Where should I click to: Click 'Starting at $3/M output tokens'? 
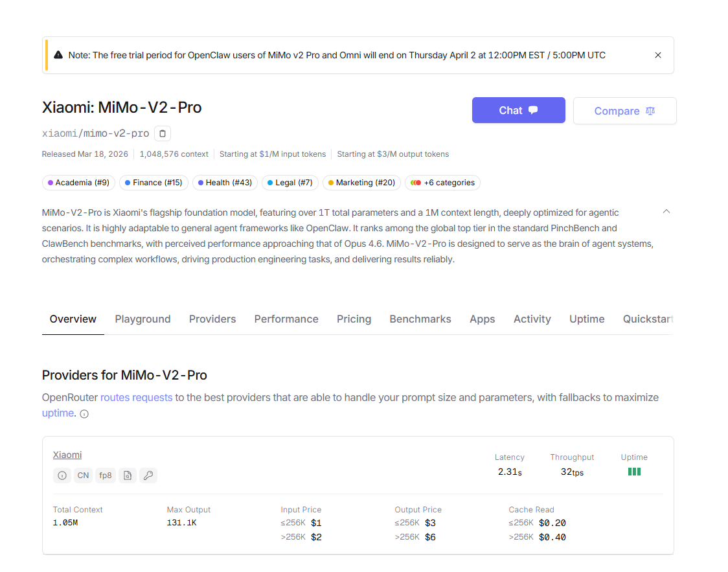[x=392, y=154]
